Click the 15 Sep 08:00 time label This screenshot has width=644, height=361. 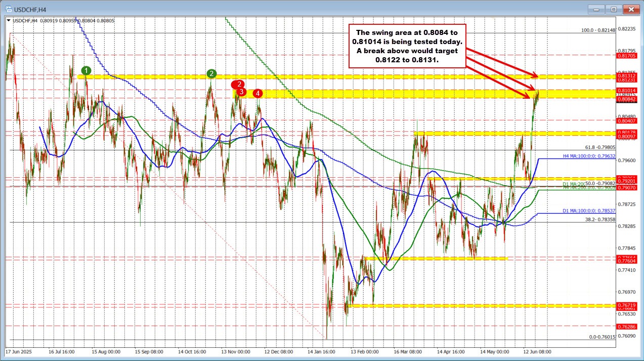[x=149, y=351]
